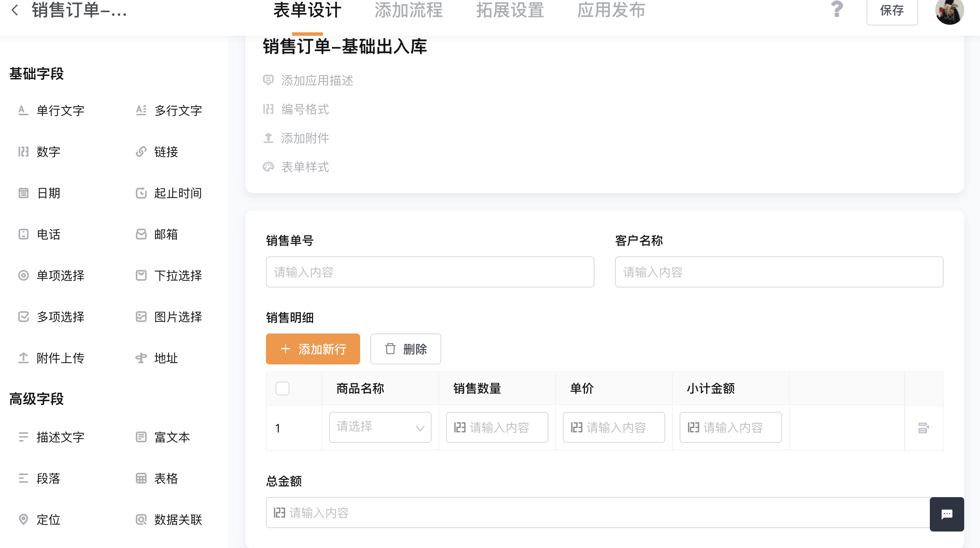The height and width of the screenshot is (548, 980).
Task: Click 添加新行 button
Action: (313, 349)
